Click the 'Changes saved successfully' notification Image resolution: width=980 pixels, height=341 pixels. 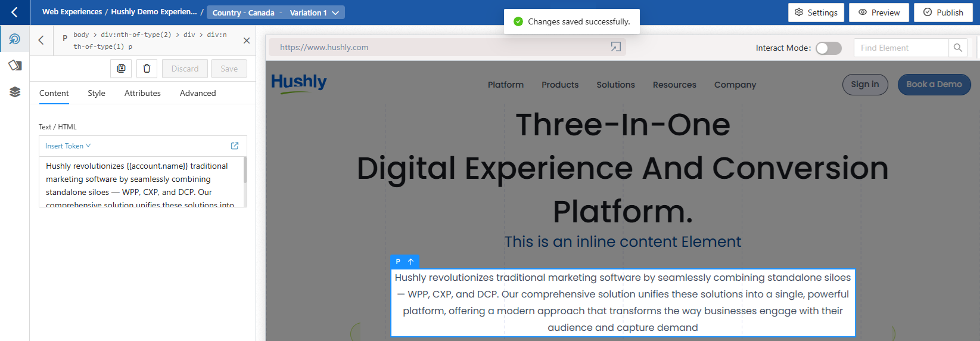pyautogui.click(x=572, y=21)
